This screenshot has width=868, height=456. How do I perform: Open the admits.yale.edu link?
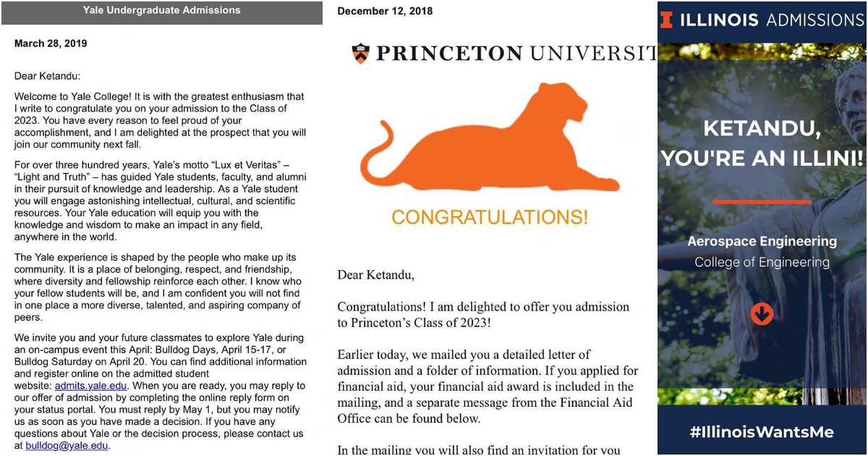click(90, 386)
